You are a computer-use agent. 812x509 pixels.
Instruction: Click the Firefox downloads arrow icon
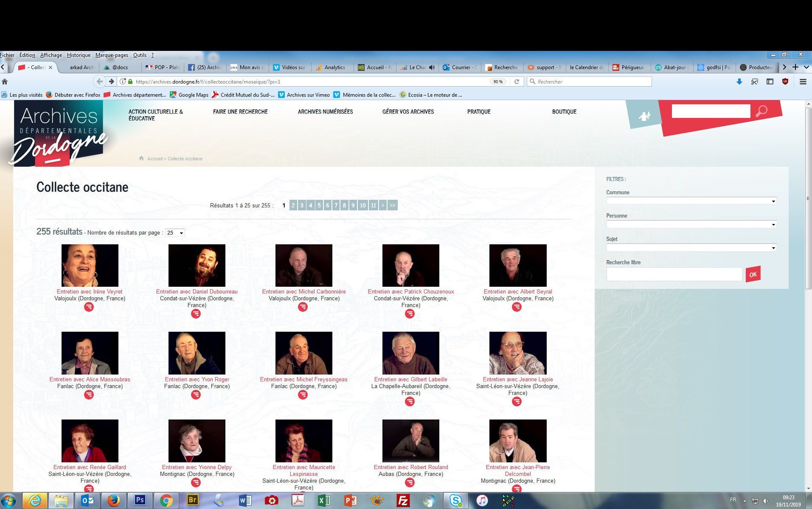point(739,81)
